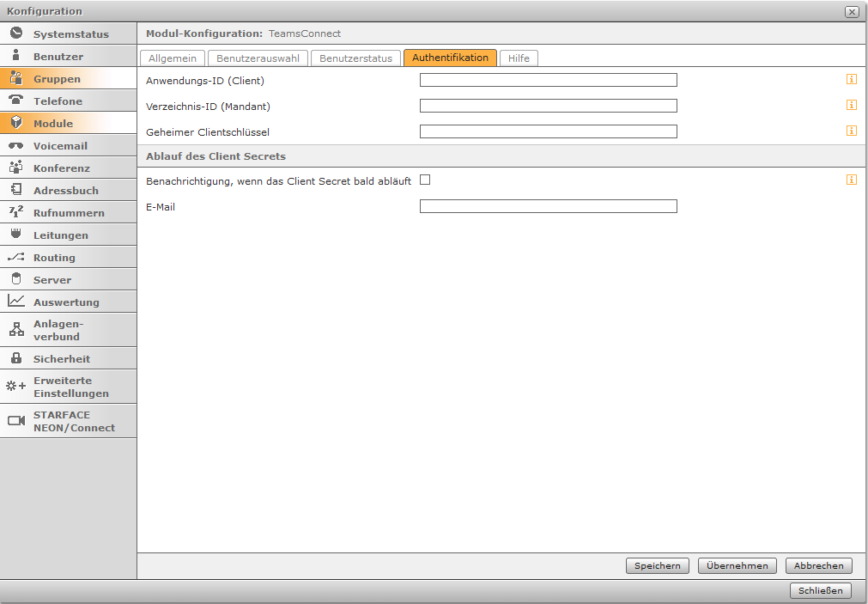Click the Systemstatus gauge icon
868x604 pixels.
(16, 34)
